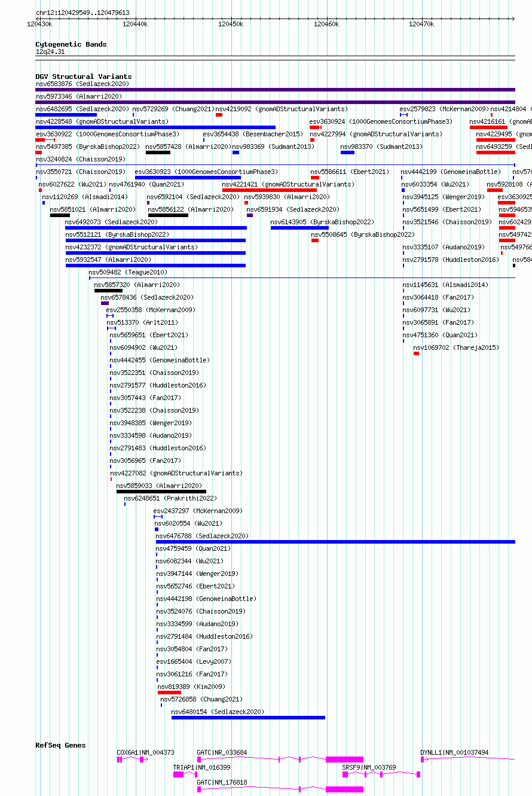Click the long blue bar of nsv6476788

point(335,542)
